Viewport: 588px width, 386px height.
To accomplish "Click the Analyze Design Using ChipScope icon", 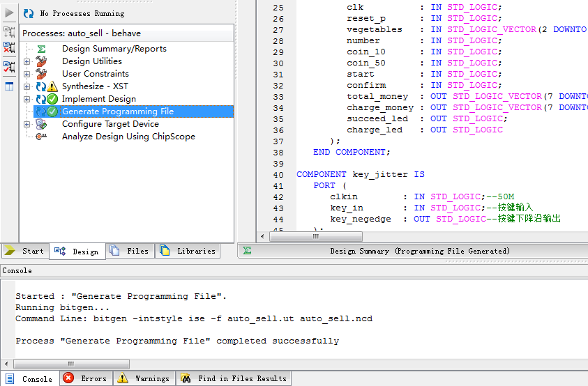I will (41, 137).
